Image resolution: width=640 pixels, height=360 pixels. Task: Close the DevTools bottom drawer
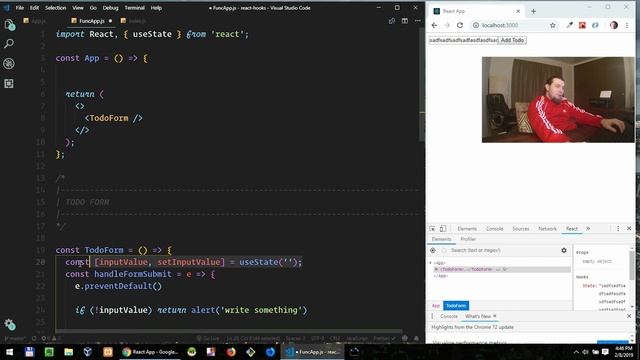coord(629,316)
